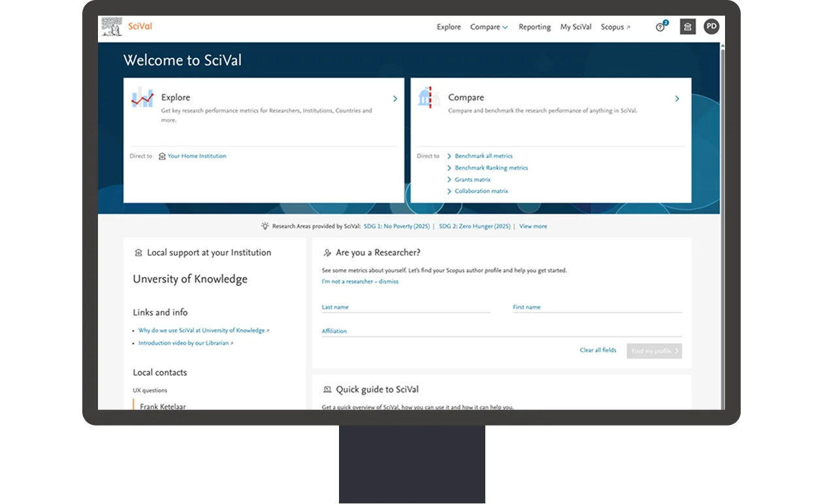The height and width of the screenshot is (504, 823).
Task: Click the home institution building icon
Action: coord(162,157)
